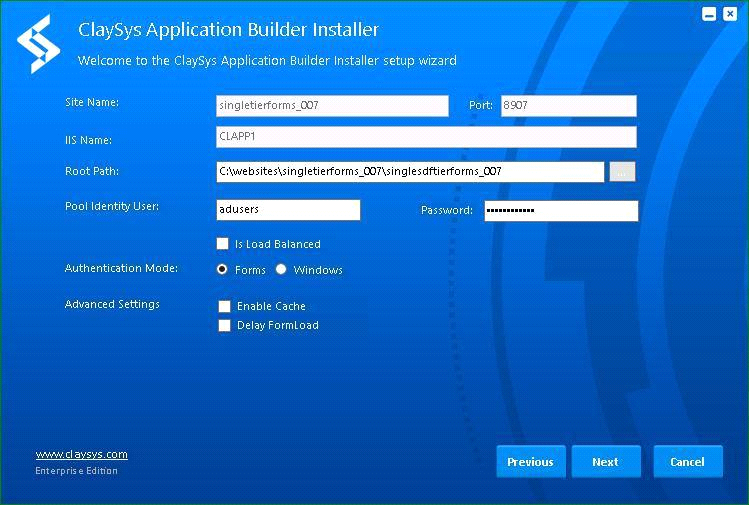Check the Is Load Balanced checkbox
This screenshot has height=505, width=749.
coord(223,244)
